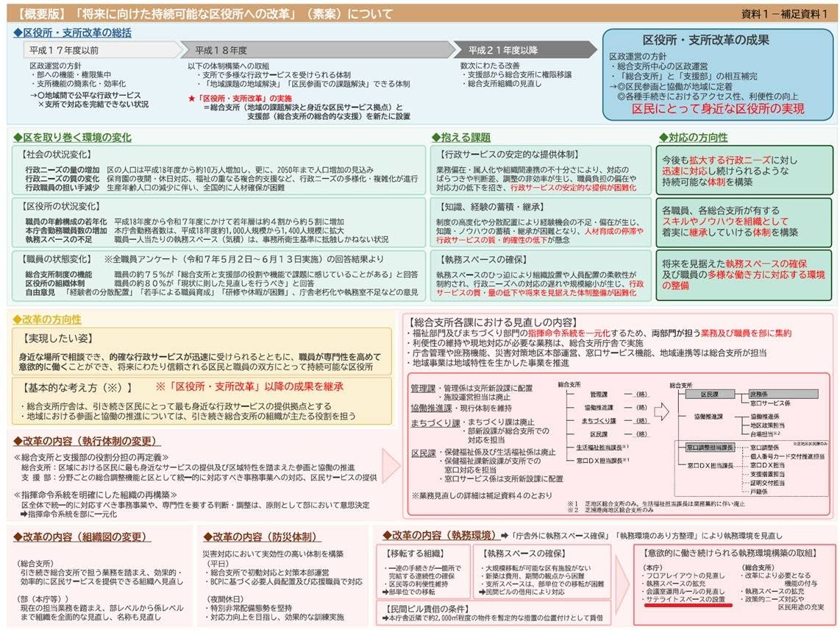
Task: Click red text 区民にとって身近な区役所の実現
Action: (x=718, y=109)
